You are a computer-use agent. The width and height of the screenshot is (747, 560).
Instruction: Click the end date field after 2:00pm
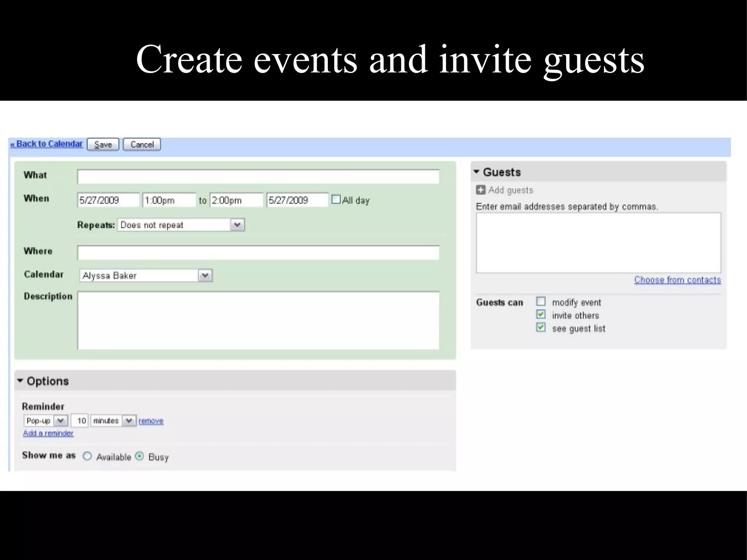click(x=297, y=200)
